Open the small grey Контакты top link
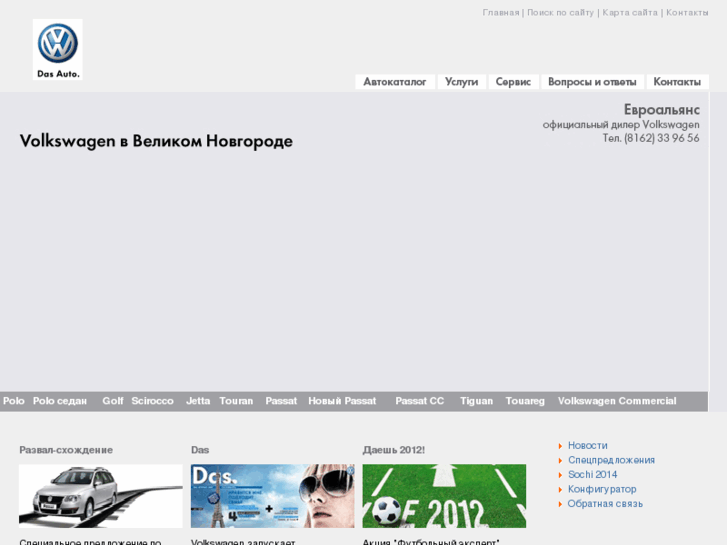 click(x=687, y=13)
